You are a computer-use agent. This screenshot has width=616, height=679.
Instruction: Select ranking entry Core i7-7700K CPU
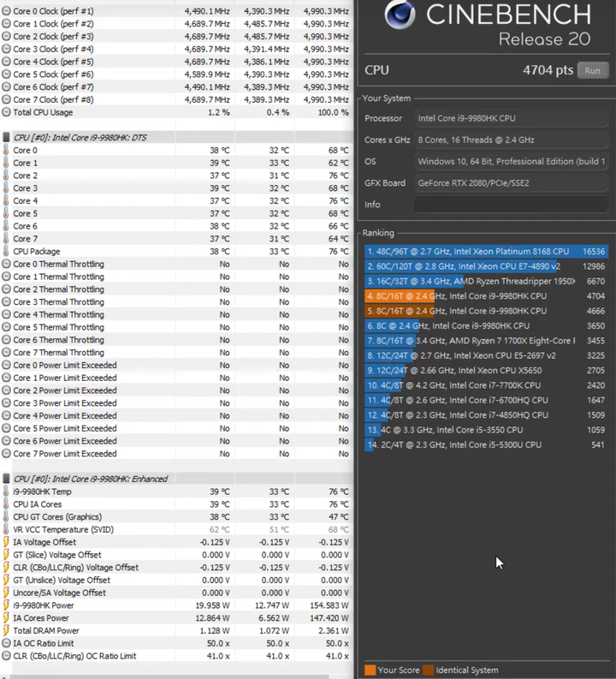[486, 385]
